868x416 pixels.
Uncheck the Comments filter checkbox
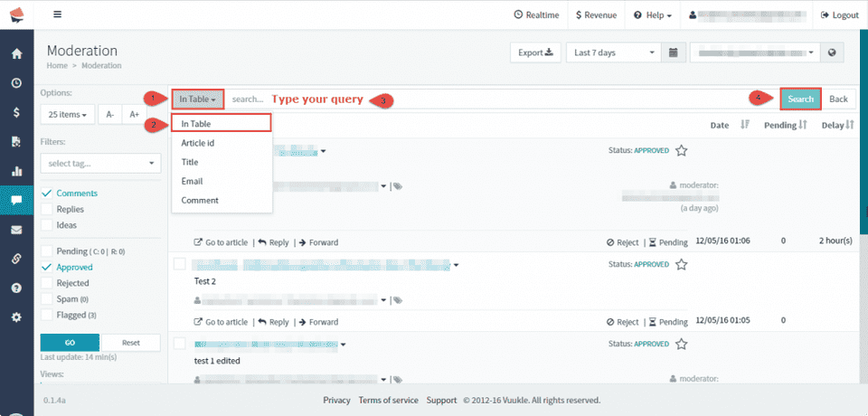click(x=47, y=194)
